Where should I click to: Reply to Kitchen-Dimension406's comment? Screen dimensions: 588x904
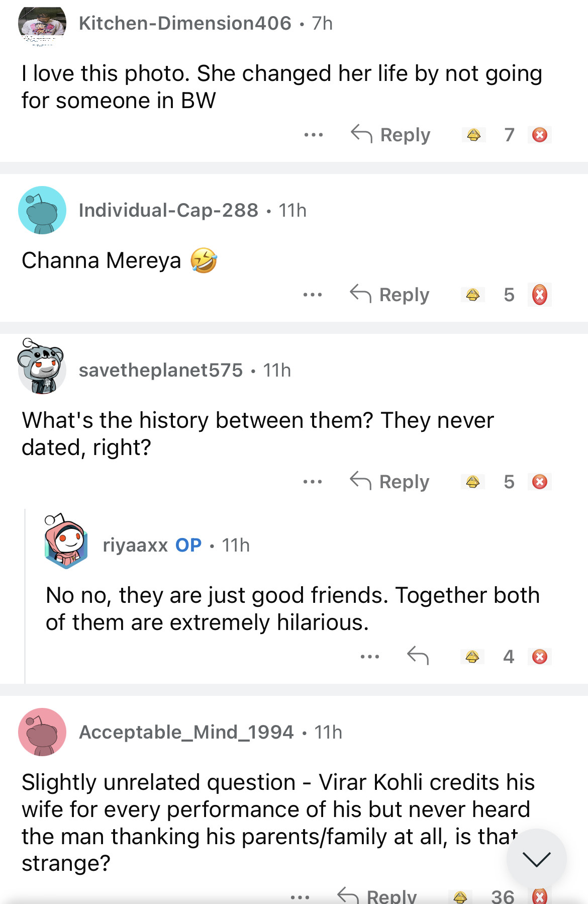(x=391, y=135)
